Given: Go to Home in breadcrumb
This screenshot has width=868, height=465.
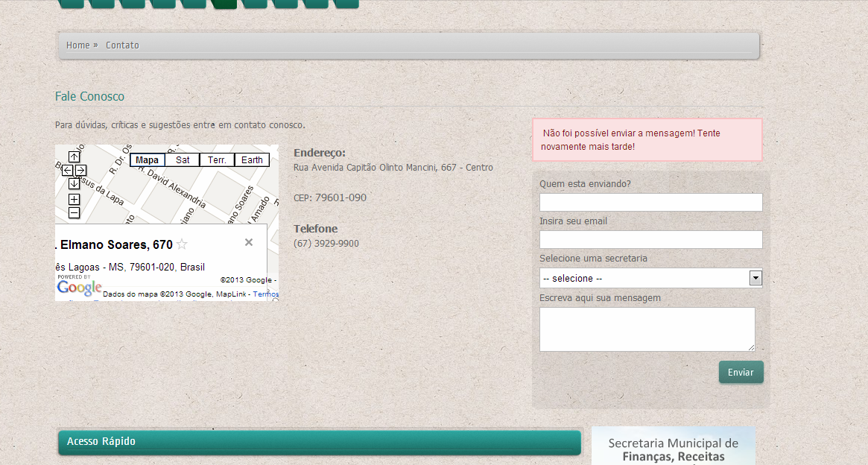Looking at the screenshot, I should point(78,45).
